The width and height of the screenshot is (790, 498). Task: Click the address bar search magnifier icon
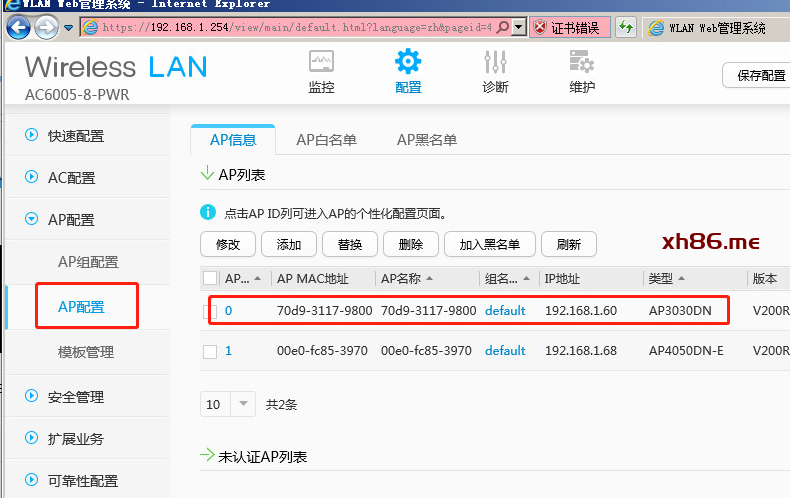(x=502, y=28)
